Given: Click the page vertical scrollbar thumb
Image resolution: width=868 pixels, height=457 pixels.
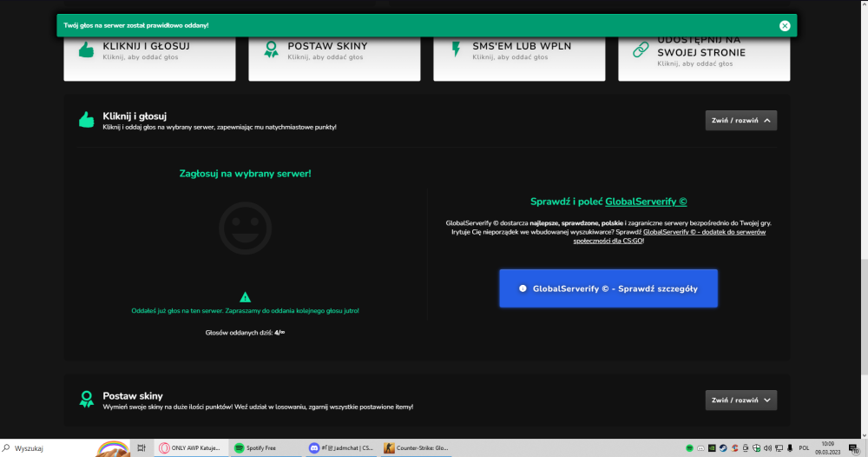Looking at the screenshot, I should (x=865, y=317).
